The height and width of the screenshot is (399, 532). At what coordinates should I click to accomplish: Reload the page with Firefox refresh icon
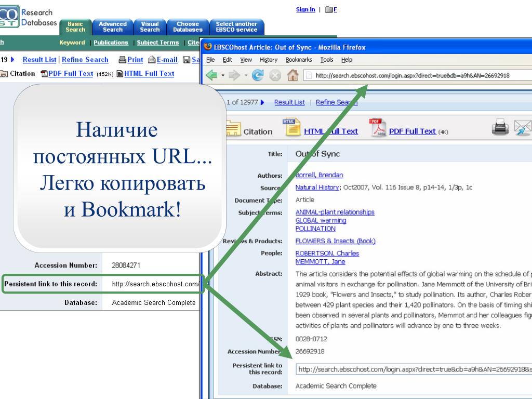click(258, 75)
